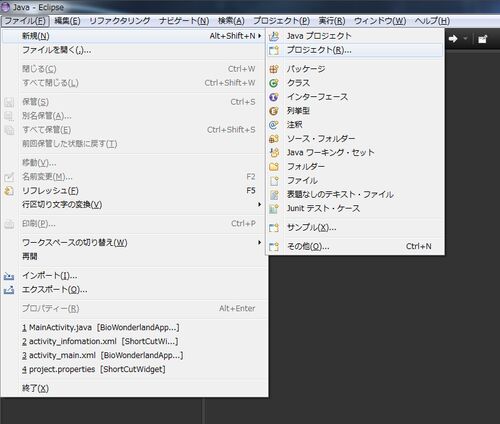Select JUnit テスト・ケース entry
Viewport: 500px width, 424px height.
(355, 209)
